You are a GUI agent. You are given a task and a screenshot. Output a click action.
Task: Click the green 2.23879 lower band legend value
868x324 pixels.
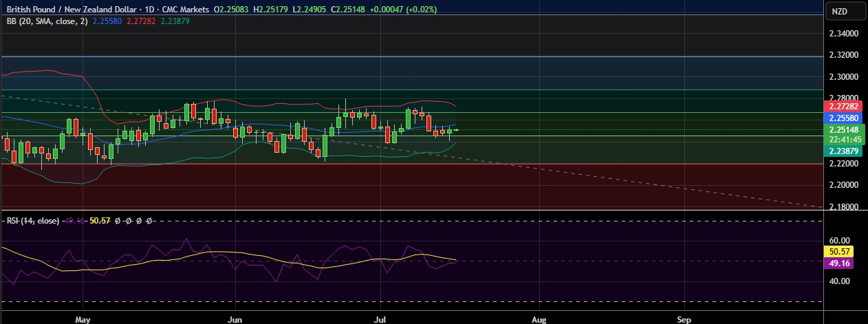[x=175, y=21]
